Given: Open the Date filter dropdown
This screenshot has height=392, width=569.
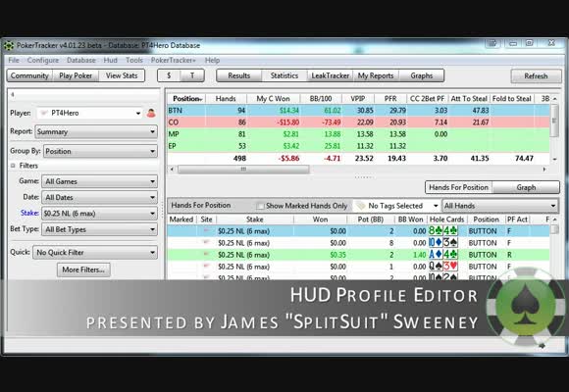Looking at the screenshot, I should (99, 197).
